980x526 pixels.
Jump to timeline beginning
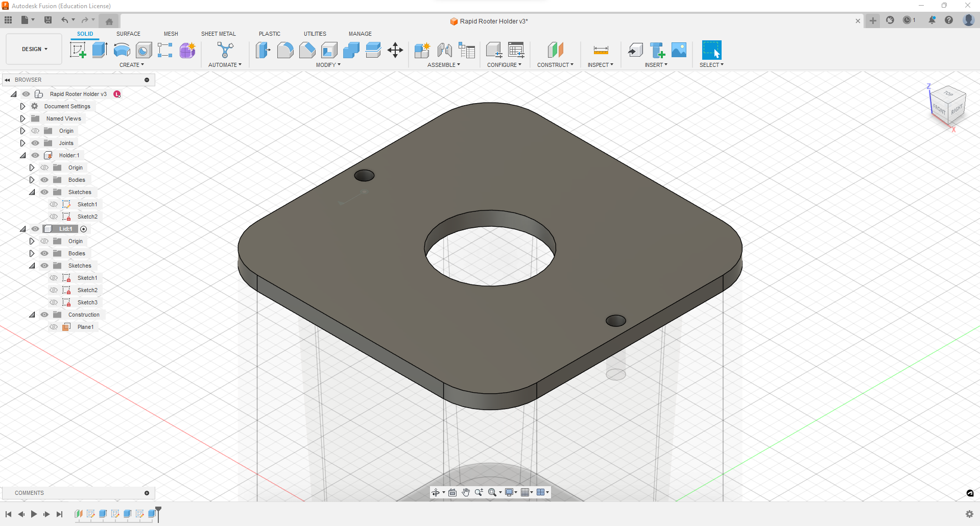point(9,514)
